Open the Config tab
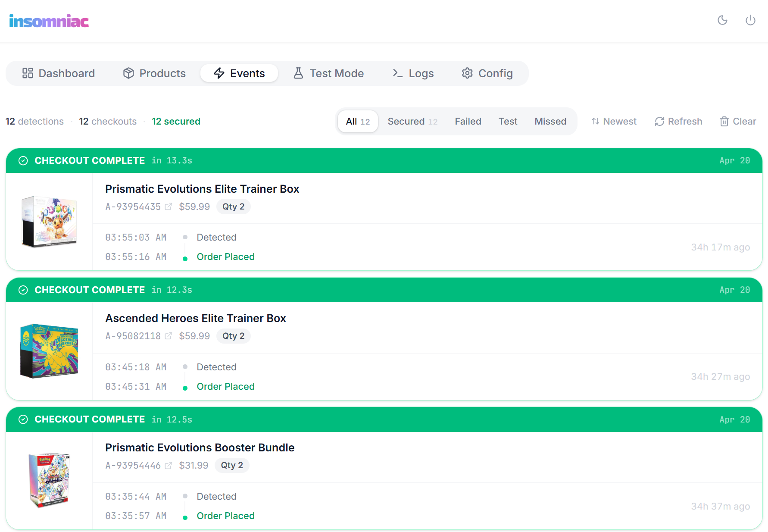The height and width of the screenshot is (532, 768). point(487,73)
